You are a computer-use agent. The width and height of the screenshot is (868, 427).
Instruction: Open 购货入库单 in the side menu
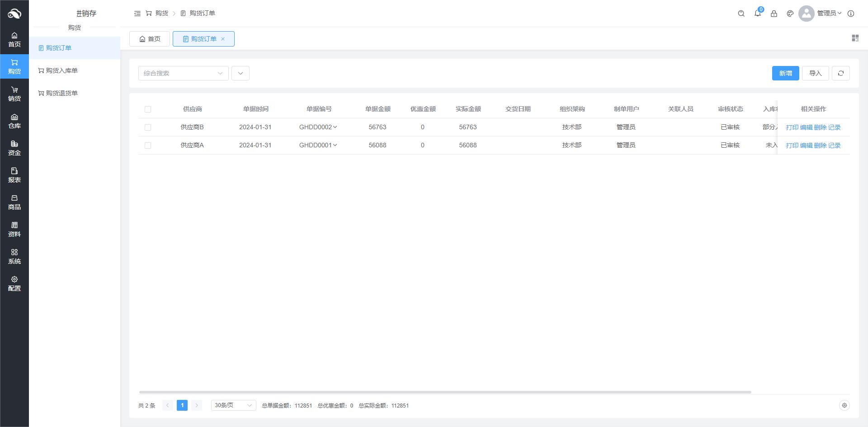(61, 70)
